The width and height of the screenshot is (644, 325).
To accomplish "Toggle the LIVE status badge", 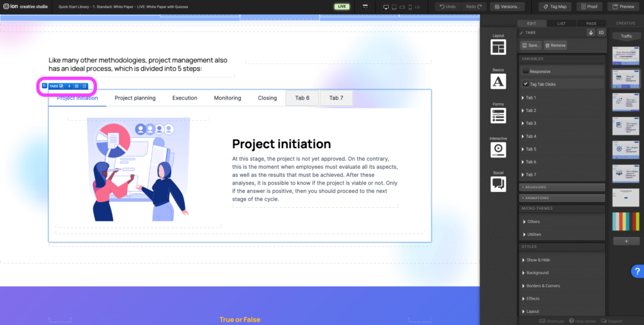I will tap(342, 6).
